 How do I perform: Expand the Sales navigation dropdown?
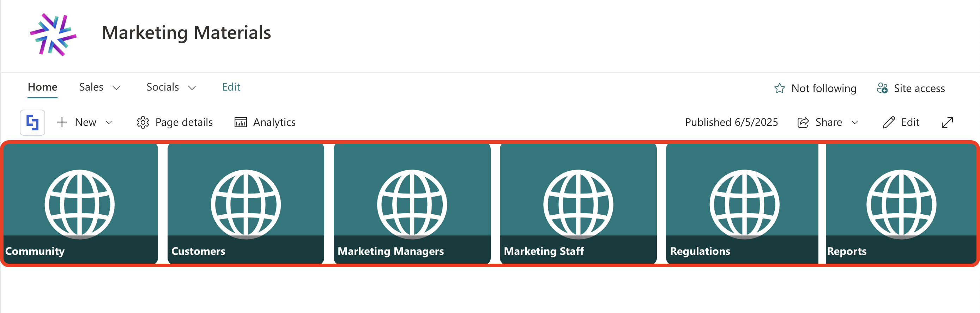tap(116, 88)
